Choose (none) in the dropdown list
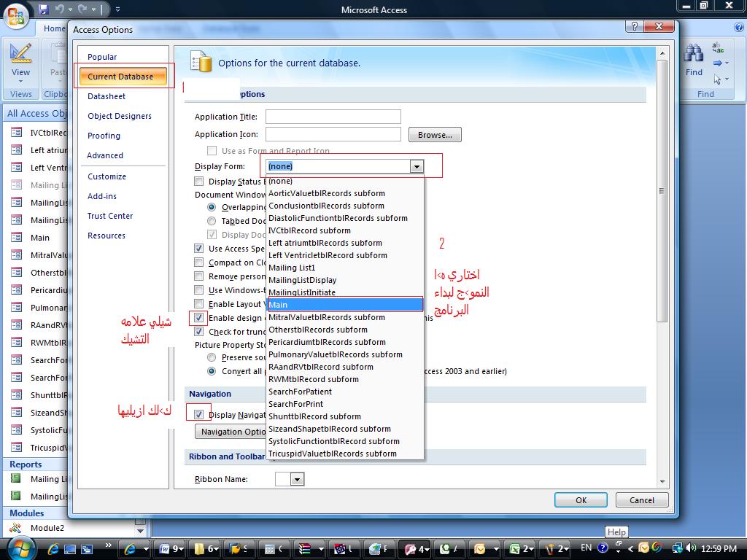The width and height of the screenshot is (747, 560). [345, 181]
